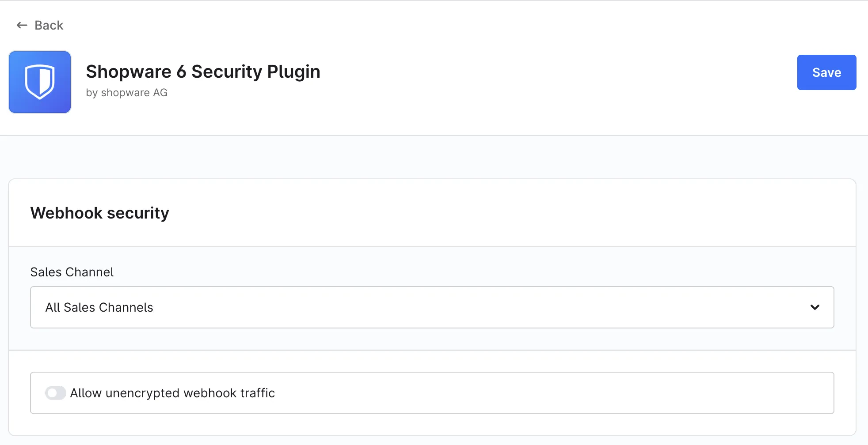Click the word 'Back' beside the arrow
Viewport: 868px width, 445px height.
[x=49, y=26]
